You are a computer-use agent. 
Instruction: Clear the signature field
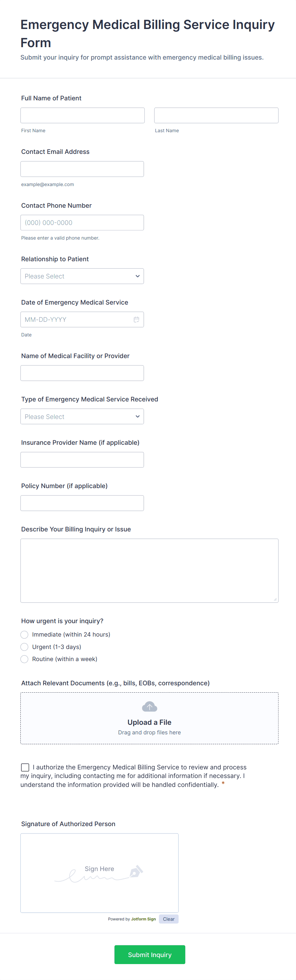click(168, 919)
